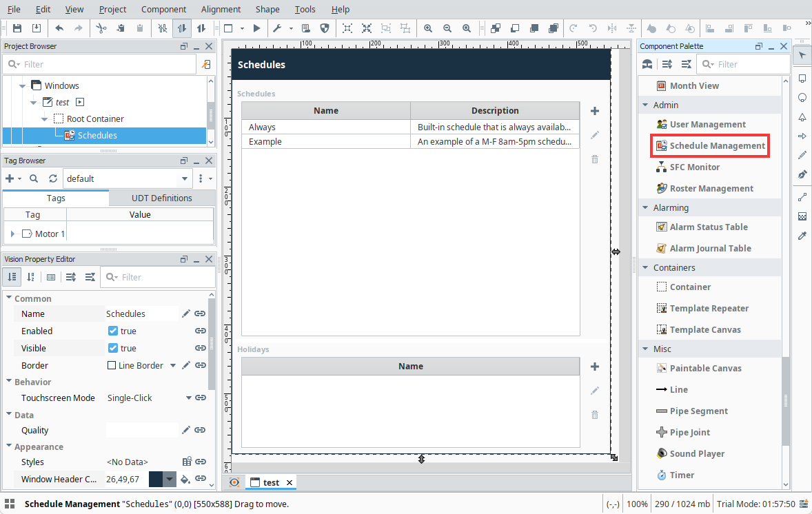Collapse the Root Container tree node
This screenshot has width=812, height=514.
(45, 119)
